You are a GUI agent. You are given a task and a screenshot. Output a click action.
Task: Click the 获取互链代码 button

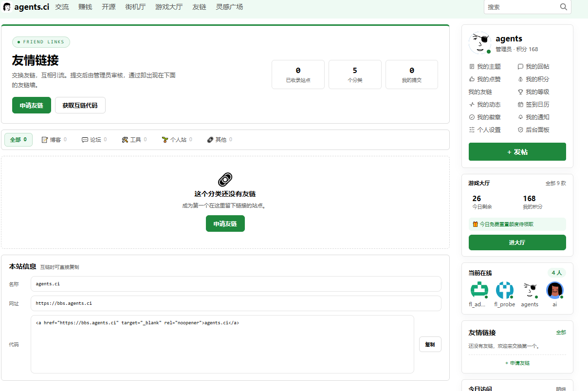coord(80,105)
